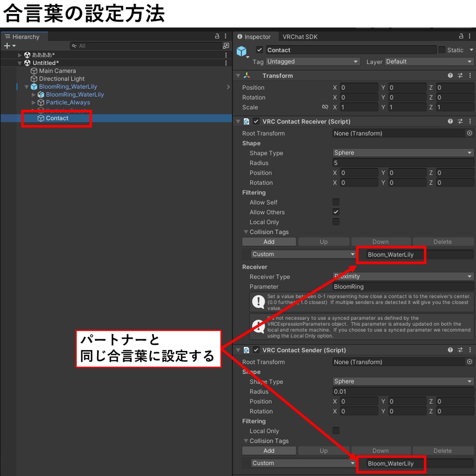Screen dimensions: 476x476
Task: Click Add under Receiver Collision Tags
Action: 269,242
